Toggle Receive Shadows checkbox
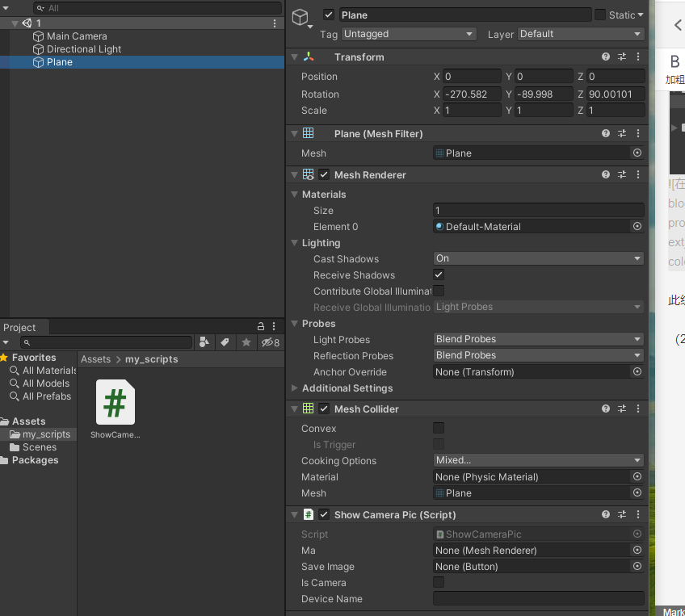 coord(439,274)
